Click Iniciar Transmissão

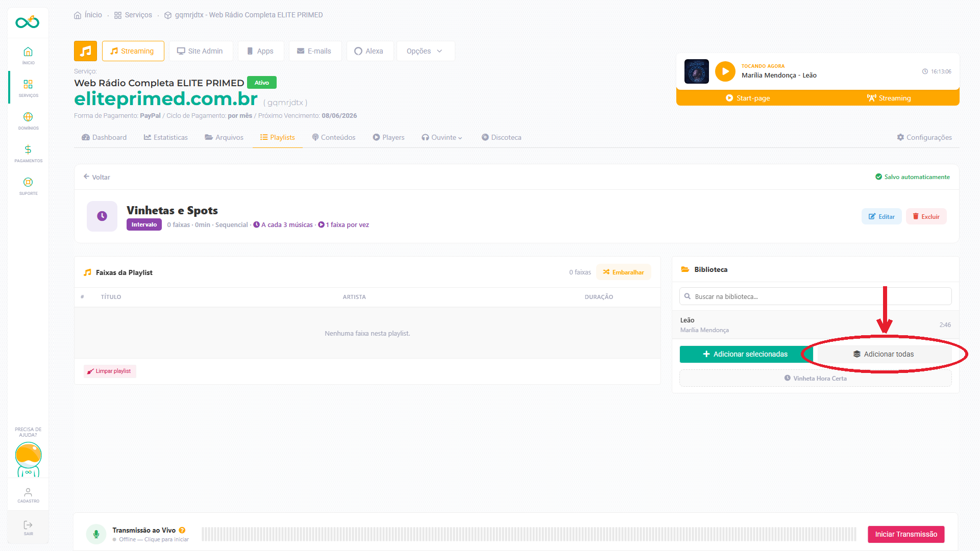[x=906, y=534]
